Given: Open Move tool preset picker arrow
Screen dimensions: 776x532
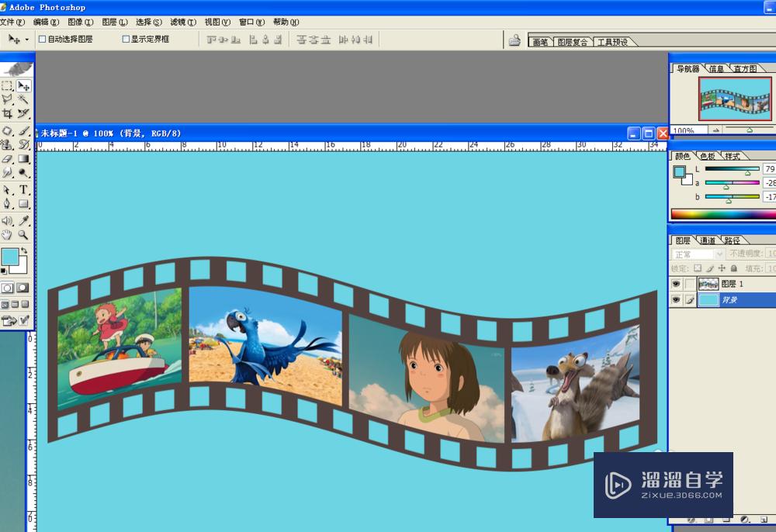Looking at the screenshot, I should coord(26,40).
